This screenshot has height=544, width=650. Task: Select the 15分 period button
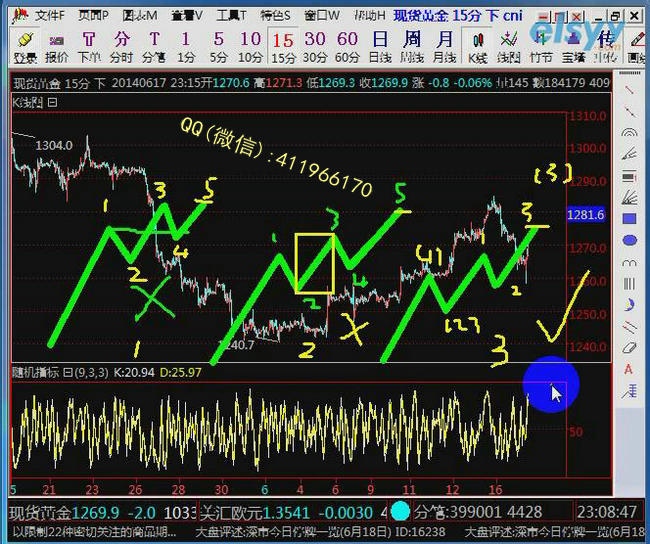[x=283, y=48]
